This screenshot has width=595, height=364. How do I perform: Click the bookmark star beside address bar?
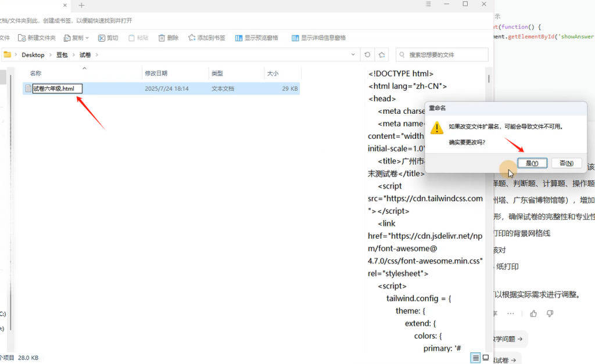coord(382,55)
